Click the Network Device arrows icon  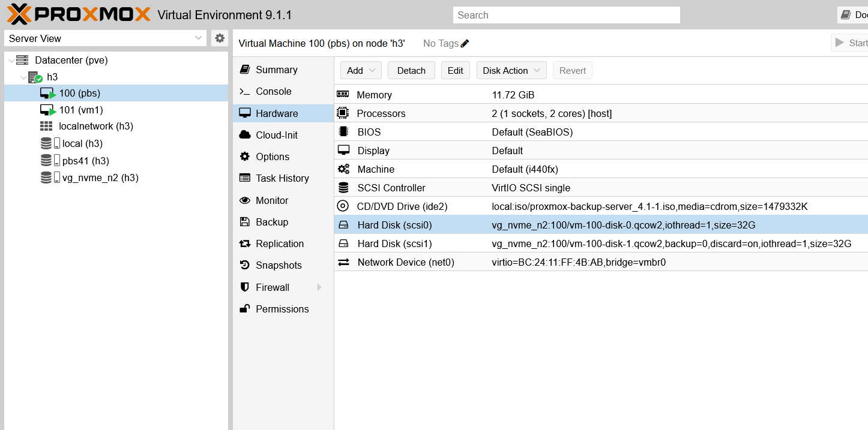tap(343, 262)
